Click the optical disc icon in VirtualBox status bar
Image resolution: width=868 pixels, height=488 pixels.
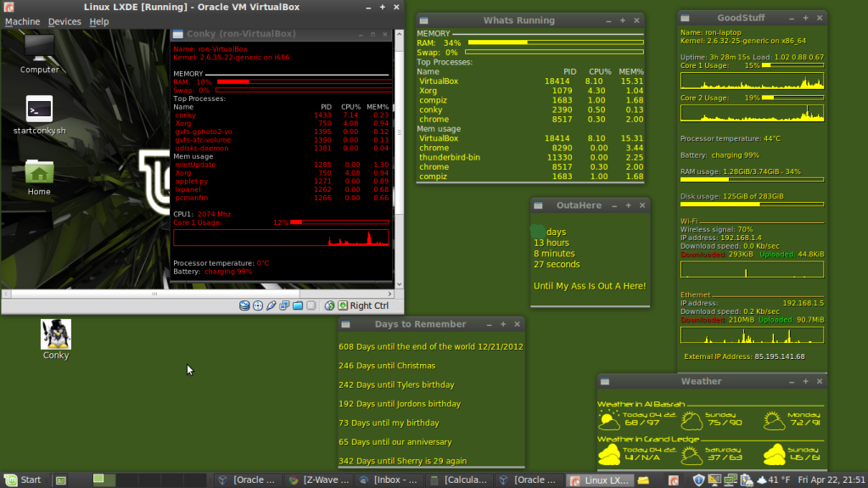258,306
